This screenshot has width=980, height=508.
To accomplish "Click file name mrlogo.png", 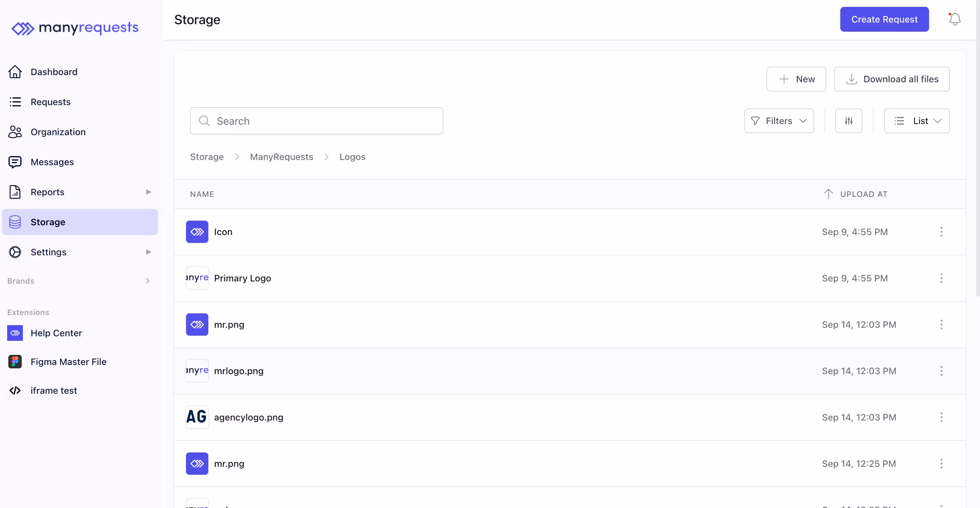I will [x=239, y=371].
